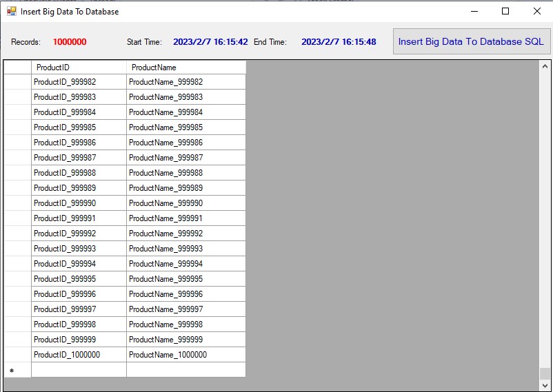Select cell ProductName_999985
Screen dimensions: 553x392
(x=186, y=127)
